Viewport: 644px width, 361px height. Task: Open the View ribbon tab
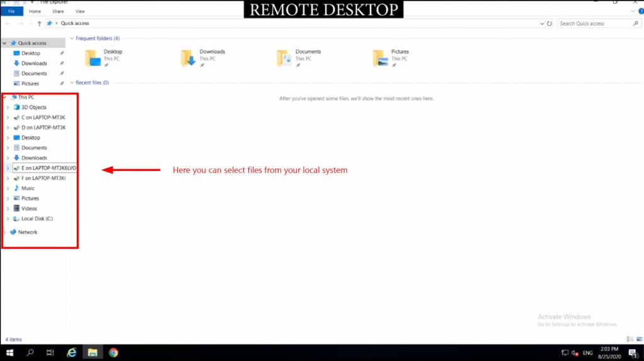tap(80, 11)
